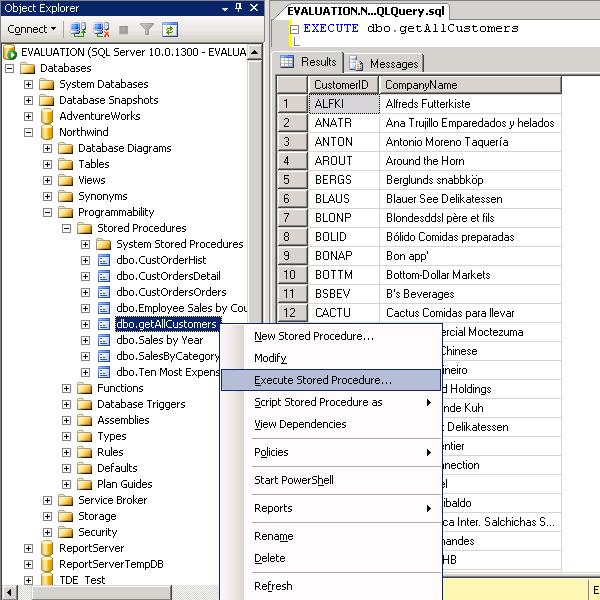Expand the Functions node
Image resolution: width=600 pixels, height=600 pixels.
(x=67, y=388)
